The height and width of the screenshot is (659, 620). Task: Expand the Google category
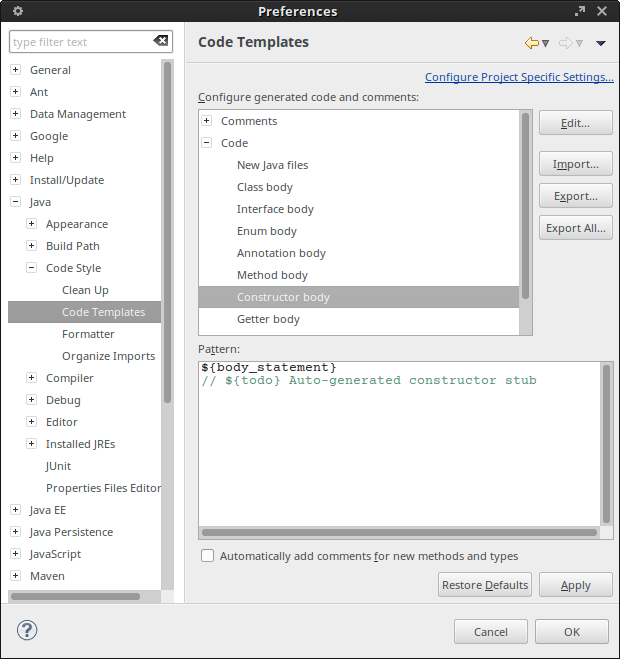tap(16, 135)
